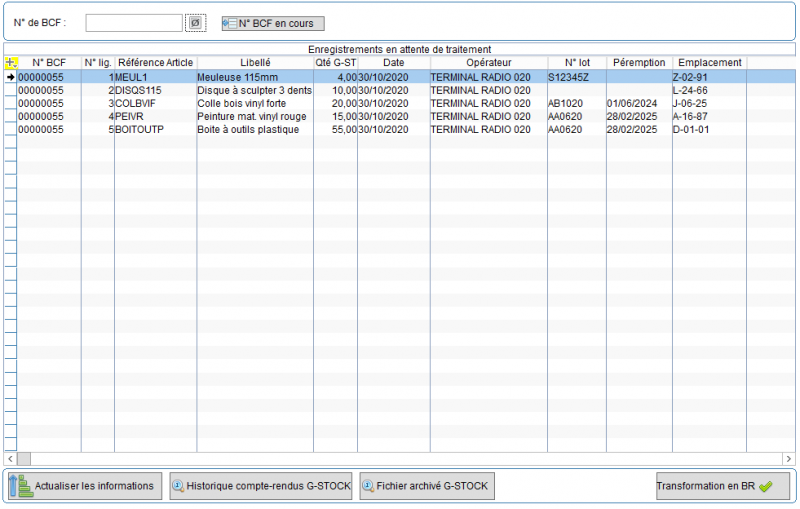This screenshot has height=509, width=800.
Task: Open Historique compte-rendus G-STOCK
Action: [x=261, y=486]
